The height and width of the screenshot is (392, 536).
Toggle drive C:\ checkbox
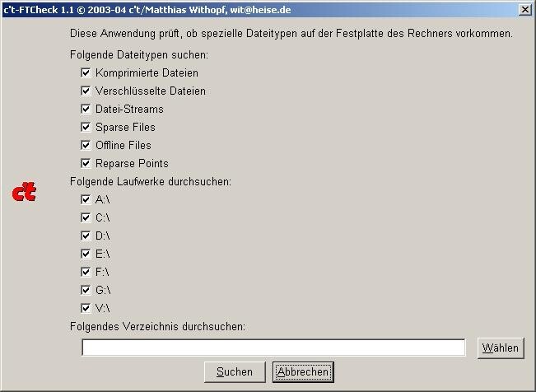pos(86,218)
